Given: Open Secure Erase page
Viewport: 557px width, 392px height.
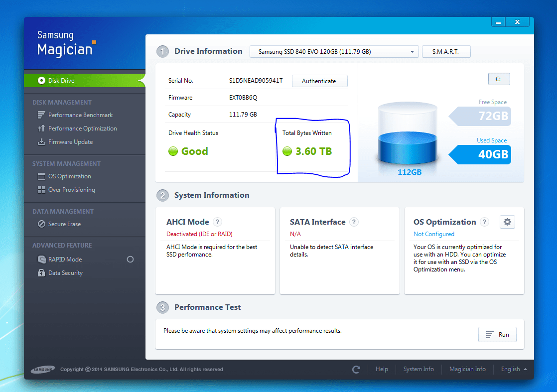Looking at the screenshot, I should click(64, 224).
